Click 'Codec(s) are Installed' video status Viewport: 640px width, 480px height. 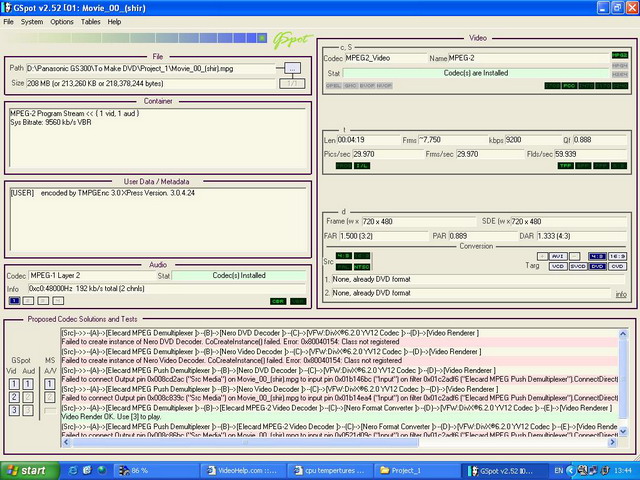coord(476,73)
